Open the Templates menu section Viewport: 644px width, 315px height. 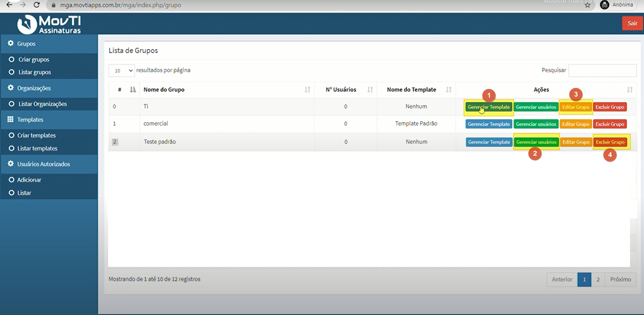point(49,119)
